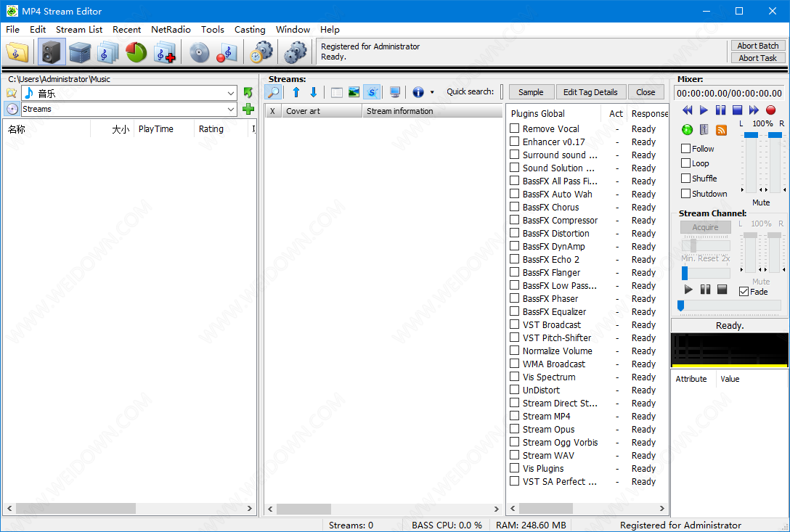Enable the Shutdown checkbox
The width and height of the screenshot is (790, 532).
685,194
